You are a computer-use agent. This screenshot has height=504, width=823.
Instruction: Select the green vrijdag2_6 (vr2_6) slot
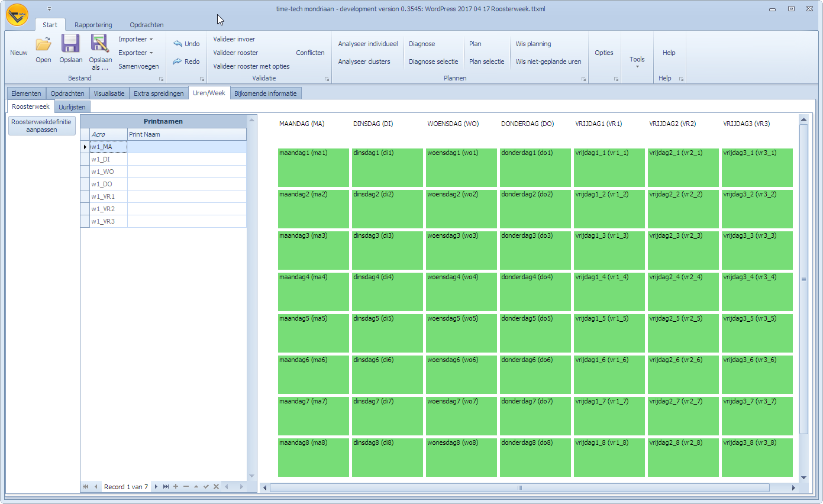click(683, 374)
